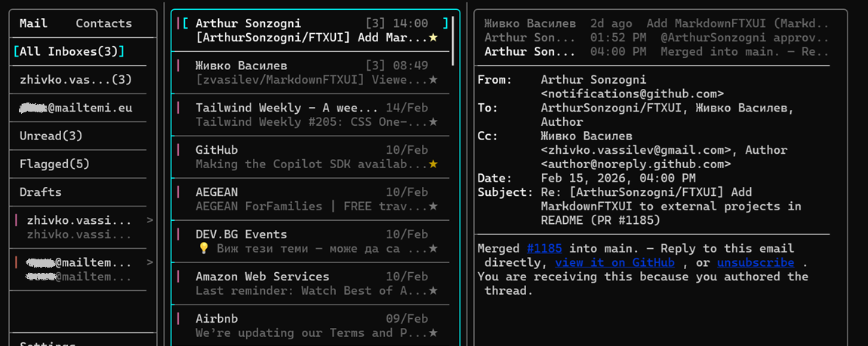Screen dimensions: 868x346
Task: Toggle star on the Airbnb email
Action: [x=433, y=333]
